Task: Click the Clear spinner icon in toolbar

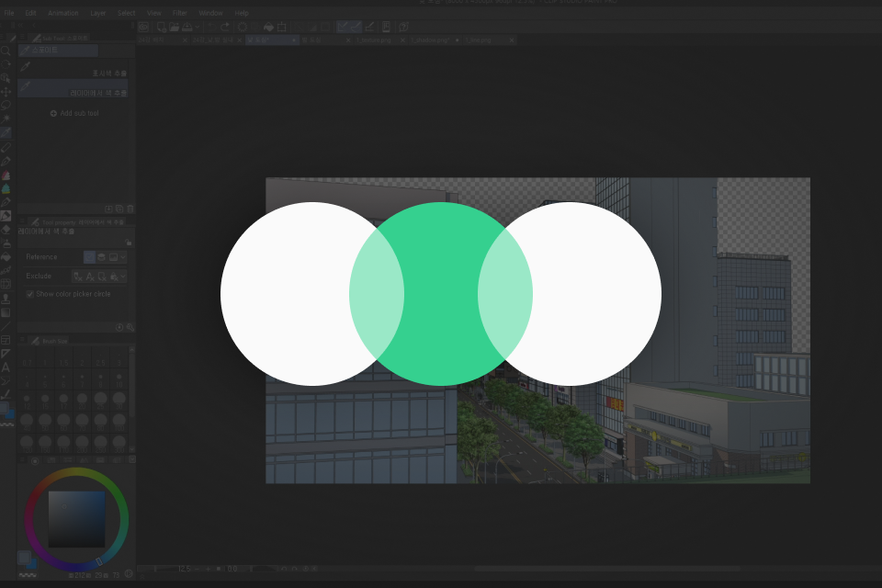Action: point(243,27)
